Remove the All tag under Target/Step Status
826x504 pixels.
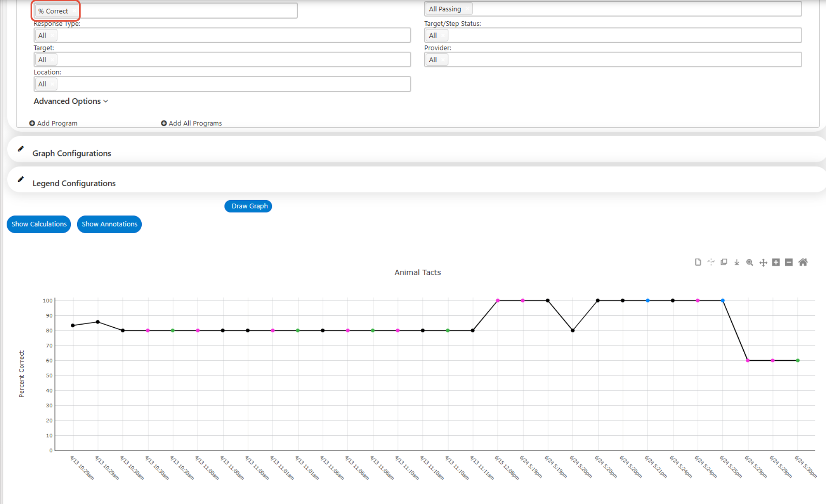click(x=442, y=36)
